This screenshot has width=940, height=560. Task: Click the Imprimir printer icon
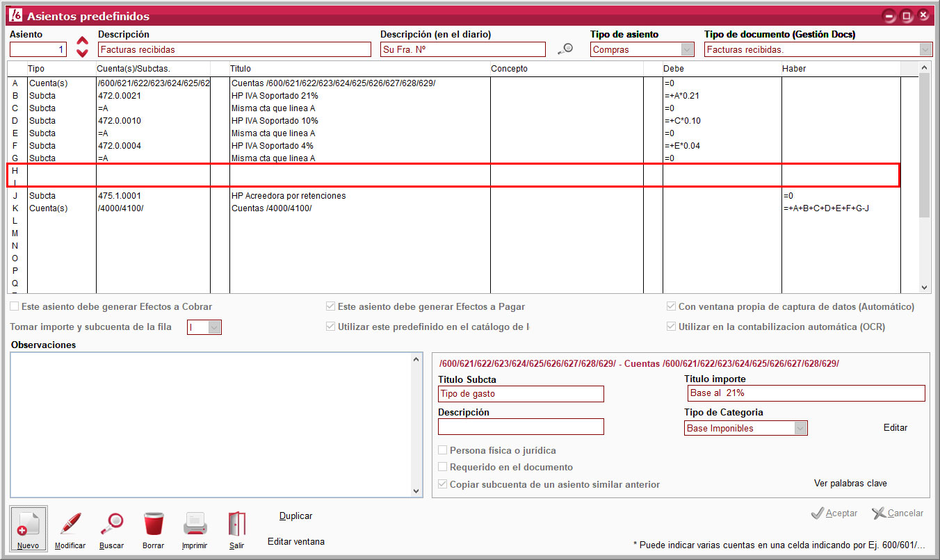tap(195, 524)
